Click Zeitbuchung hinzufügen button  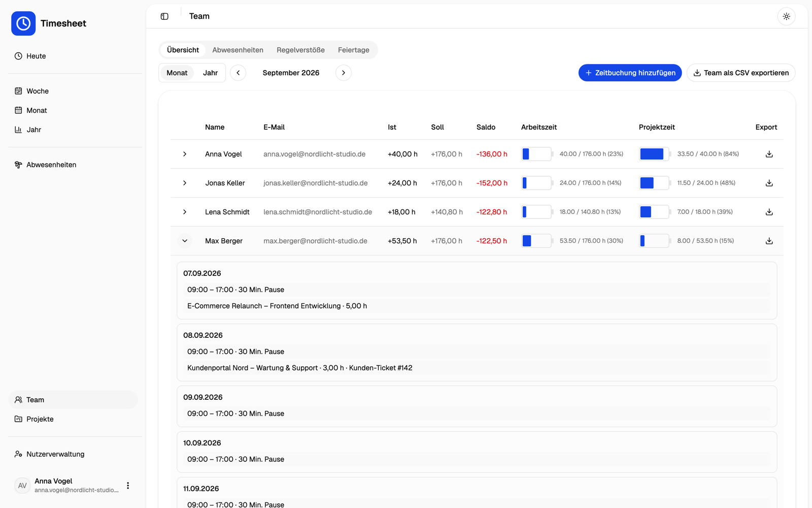630,73
